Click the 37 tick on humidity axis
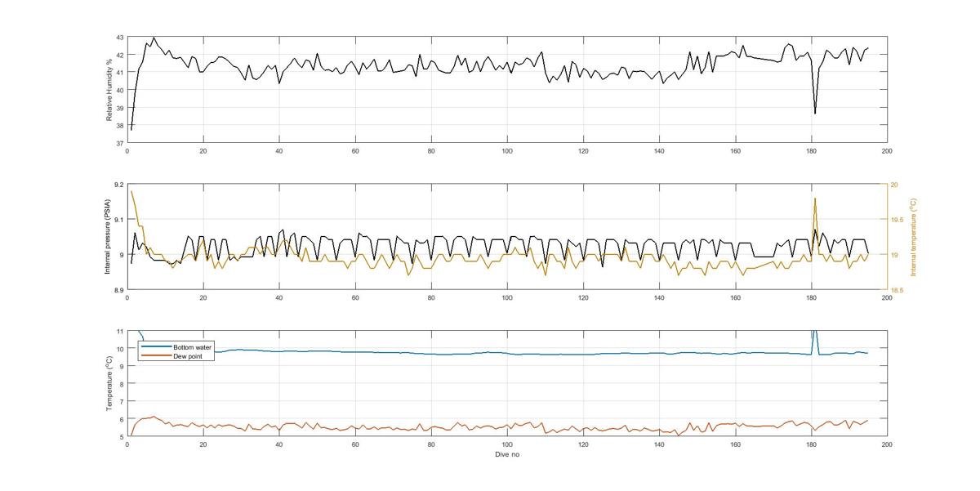The image size is (980, 491). (x=119, y=142)
